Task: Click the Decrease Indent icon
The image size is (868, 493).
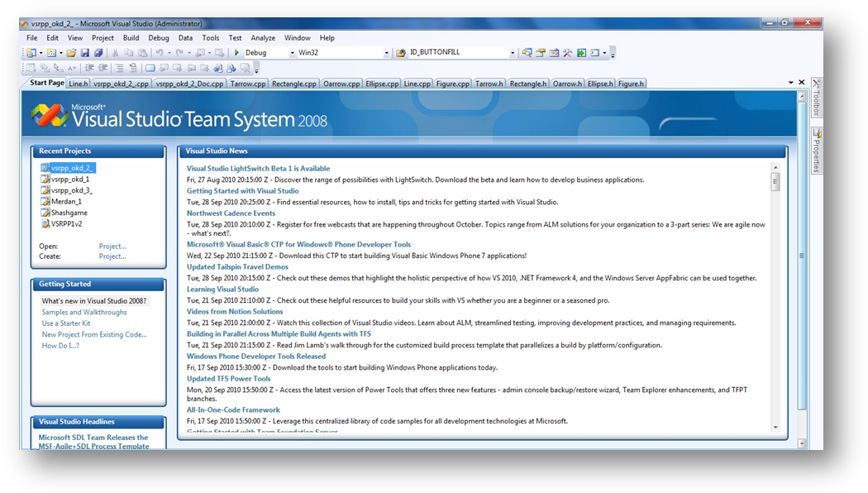Action: pos(89,68)
